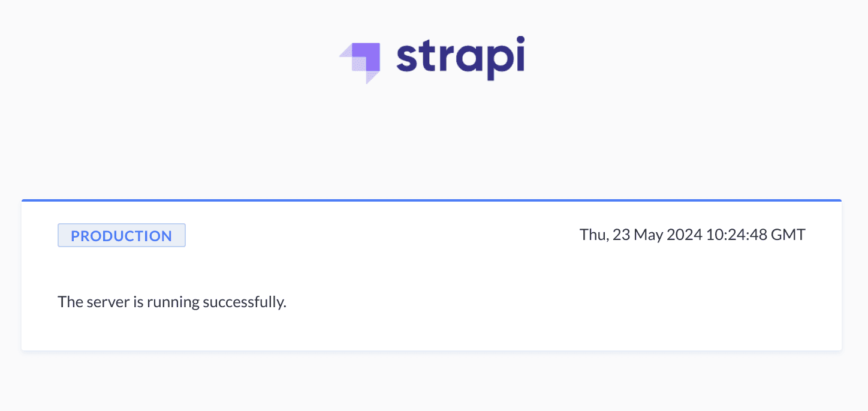The height and width of the screenshot is (411, 868).
Task: Click the "May" month in the date
Action: tap(647, 235)
